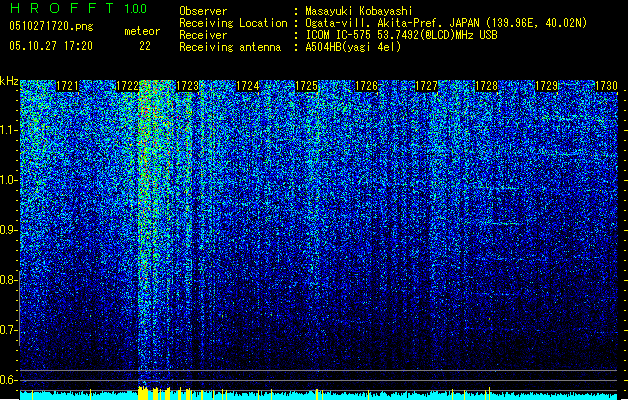Click the 1721 time marker

(67, 86)
